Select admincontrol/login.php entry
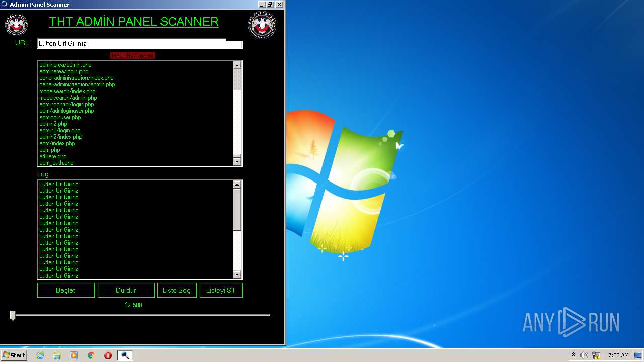 click(x=66, y=104)
